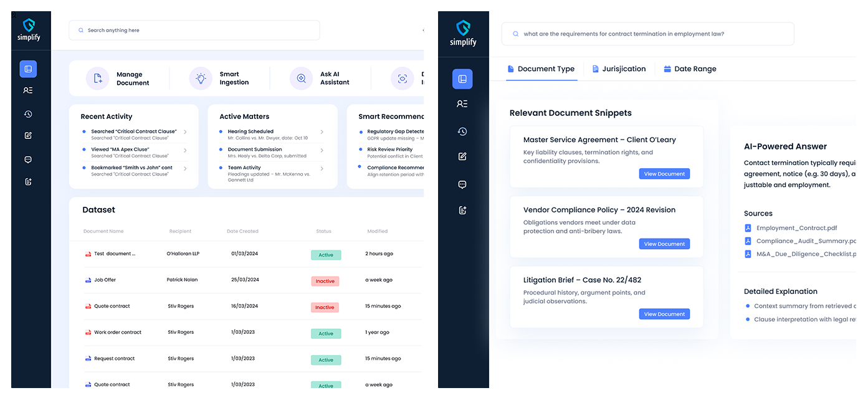Open the Date Range filter tab
This screenshot has height=408, width=868.
pyautogui.click(x=690, y=69)
